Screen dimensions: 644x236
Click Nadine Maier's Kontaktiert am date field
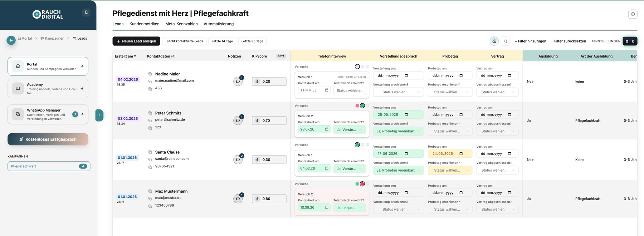point(314,90)
